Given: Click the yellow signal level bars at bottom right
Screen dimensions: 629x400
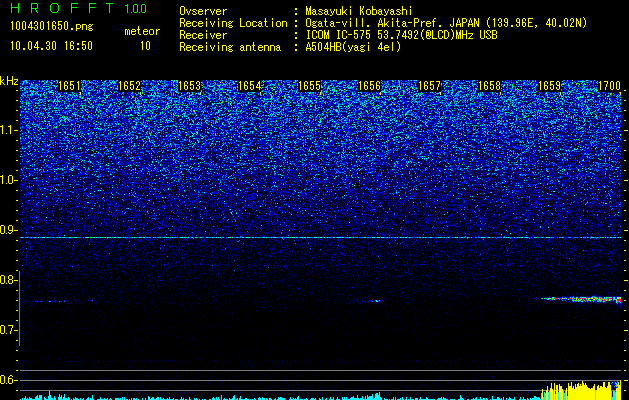Looking at the screenshot, I should [581, 390].
